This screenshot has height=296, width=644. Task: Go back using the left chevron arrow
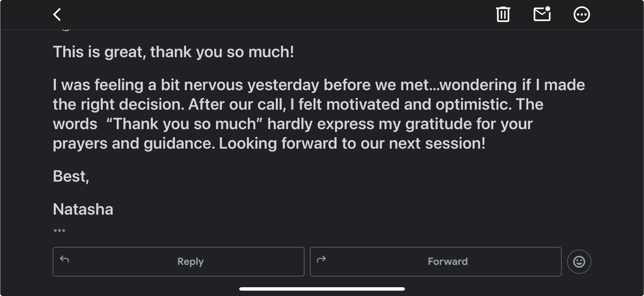(x=57, y=14)
